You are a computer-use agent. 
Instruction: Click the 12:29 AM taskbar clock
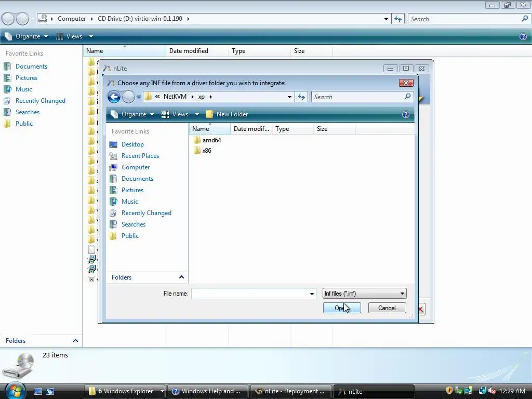512,391
